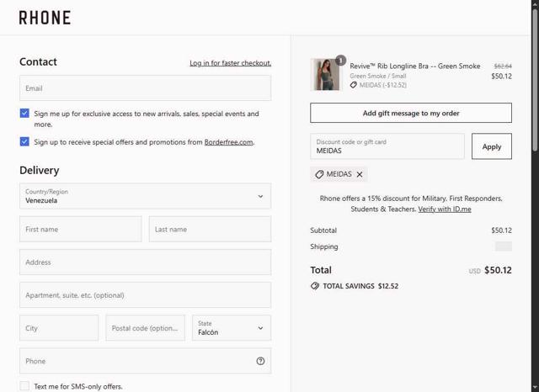
Task: Remove the MEIDAS discount tag
Action: coord(360,174)
